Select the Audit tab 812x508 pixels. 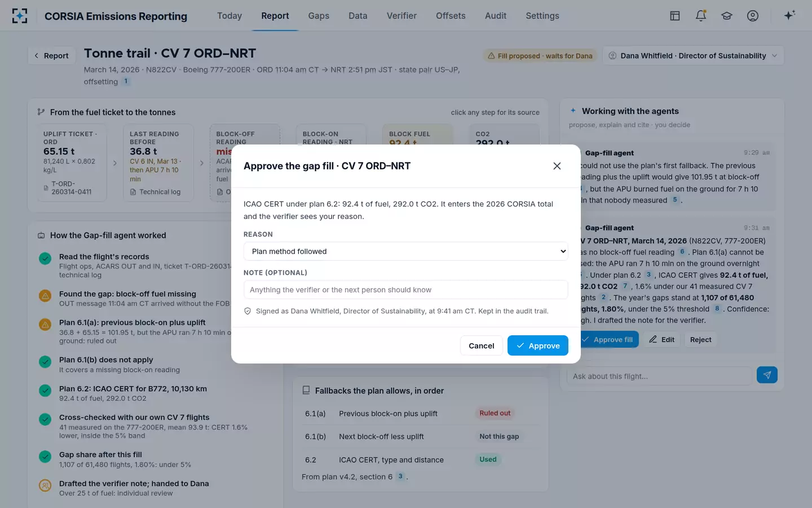tap(496, 16)
